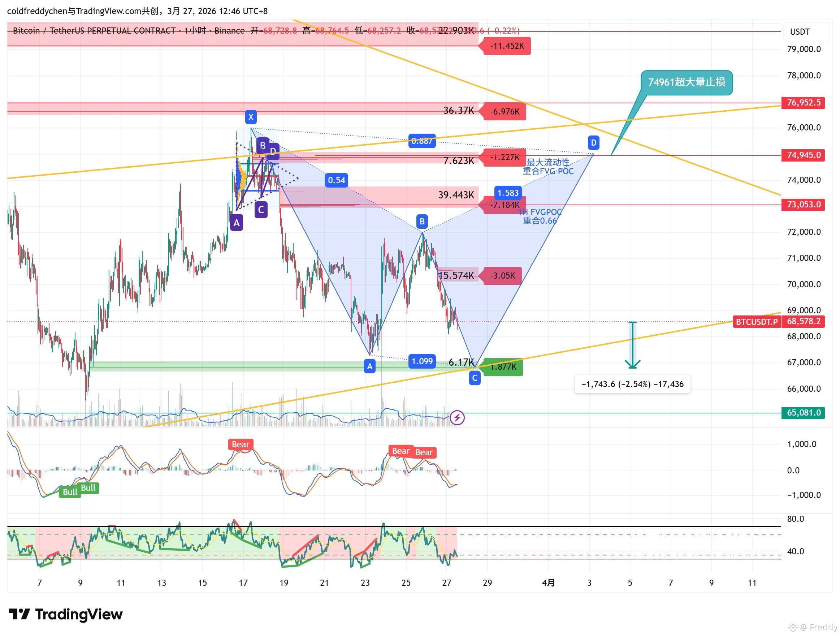The height and width of the screenshot is (636, 840).
Task: Click the BTCUSDT.P symbol tag
Action: (756, 322)
